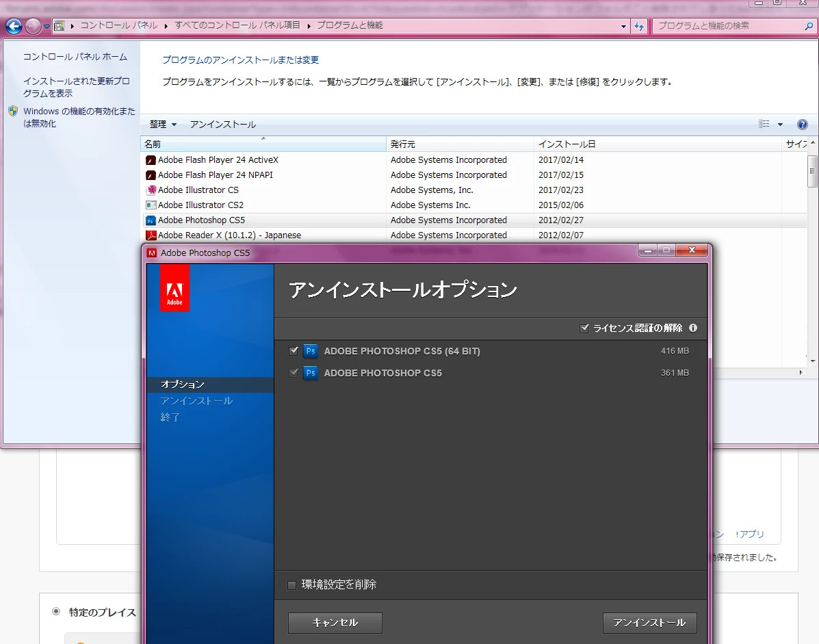Toggle the ADOBE PHOTOSHOP CS5 361 MB checkbox
Screen dimensions: 819x644
pyautogui.click(x=294, y=373)
